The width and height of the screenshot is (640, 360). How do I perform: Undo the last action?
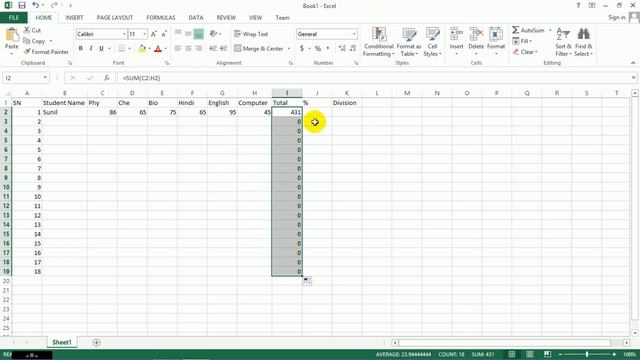click(x=36, y=5)
